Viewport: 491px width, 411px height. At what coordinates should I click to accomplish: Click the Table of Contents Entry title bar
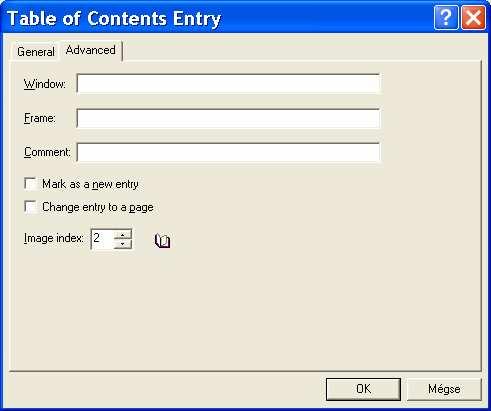point(217,18)
